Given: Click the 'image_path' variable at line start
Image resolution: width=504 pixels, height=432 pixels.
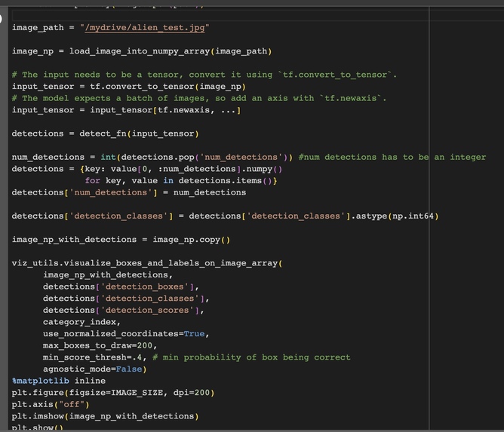Looking at the screenshot, I should click(x=38, y=28).
